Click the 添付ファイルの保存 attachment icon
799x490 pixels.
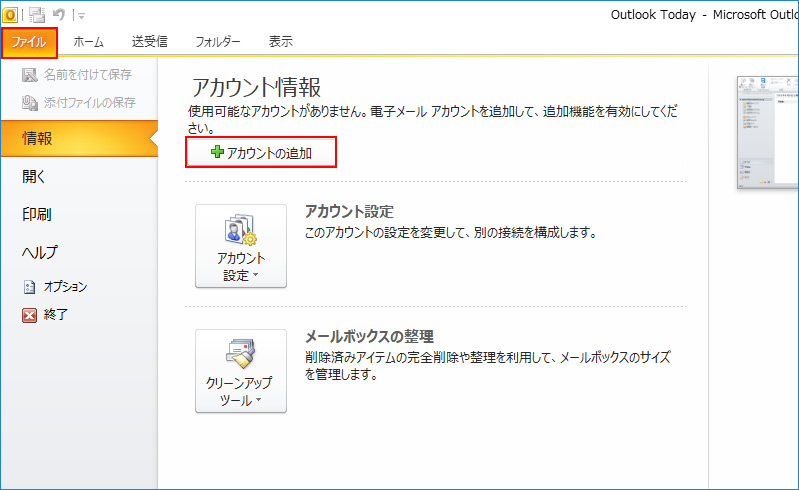coord(30,103)
